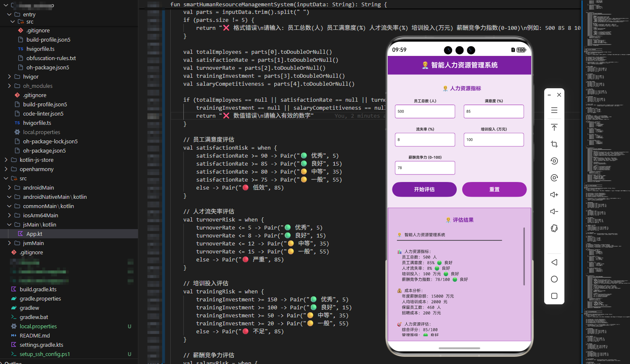Click the settings.gradle.kts file icon
630x364 pixels.
click(x=14, y=345)
